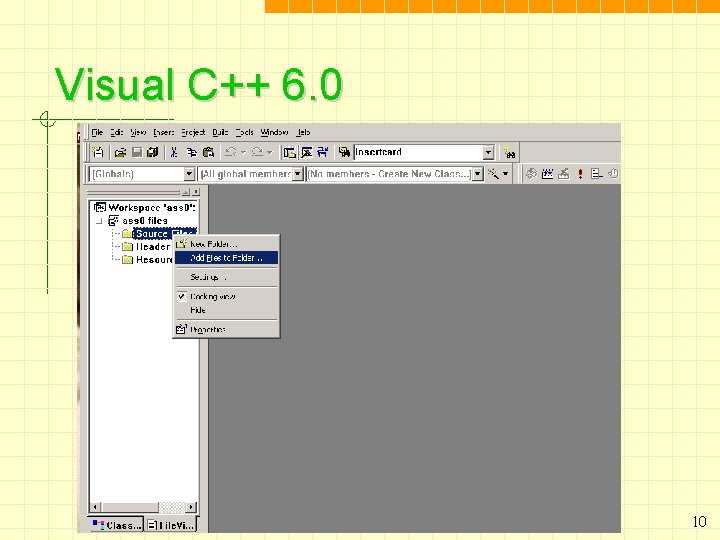The height and width of the screenshot is (540, 720).
Task: Open the View menu
Action: (x=138, y=132)
